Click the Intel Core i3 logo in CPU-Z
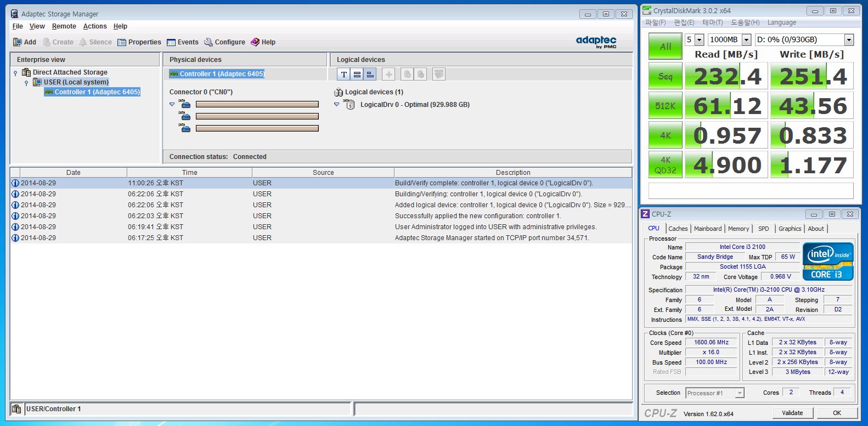Screen dimensions: 868x426 [828, 262]
